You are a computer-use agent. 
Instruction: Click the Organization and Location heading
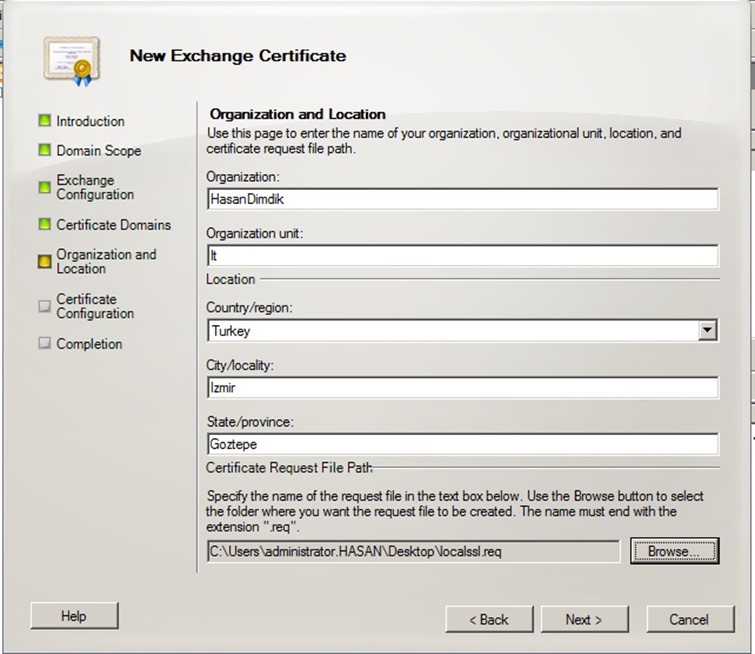click(x=298, y=114)
